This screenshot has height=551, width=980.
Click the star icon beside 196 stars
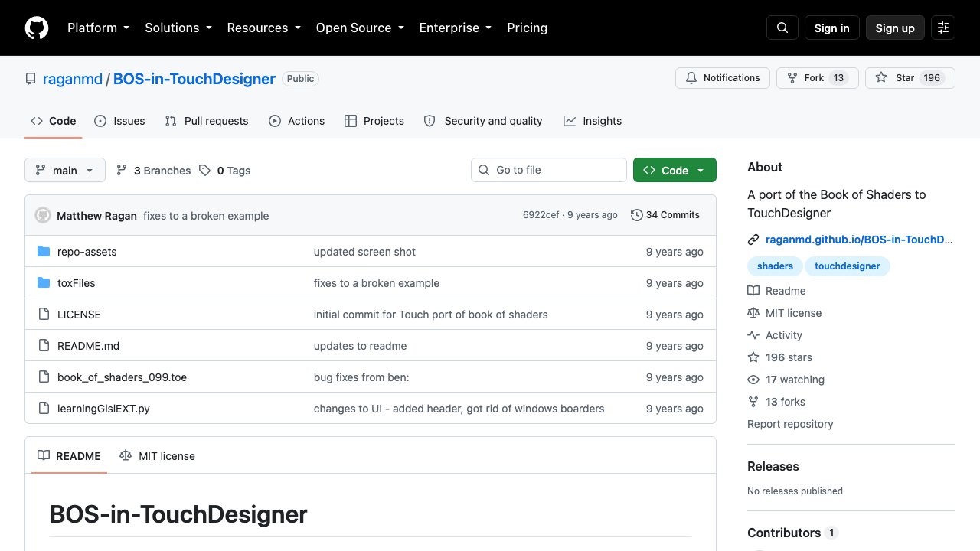[x=753, y=357]
